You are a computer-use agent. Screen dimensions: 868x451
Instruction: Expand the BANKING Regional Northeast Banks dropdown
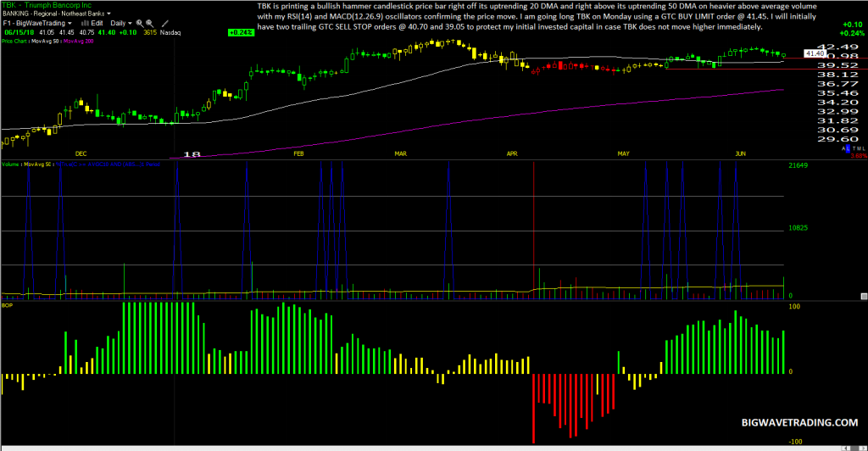pyautogui.click(x=108, y=14)
